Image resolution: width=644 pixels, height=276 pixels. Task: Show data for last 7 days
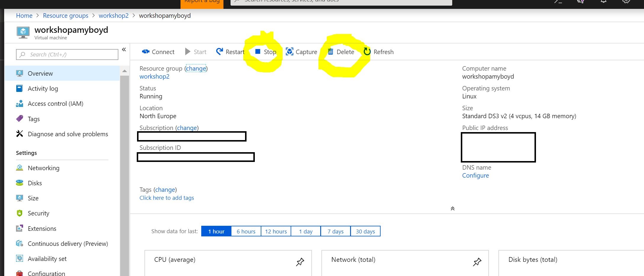pyautogui.click(x=336, y=231)
